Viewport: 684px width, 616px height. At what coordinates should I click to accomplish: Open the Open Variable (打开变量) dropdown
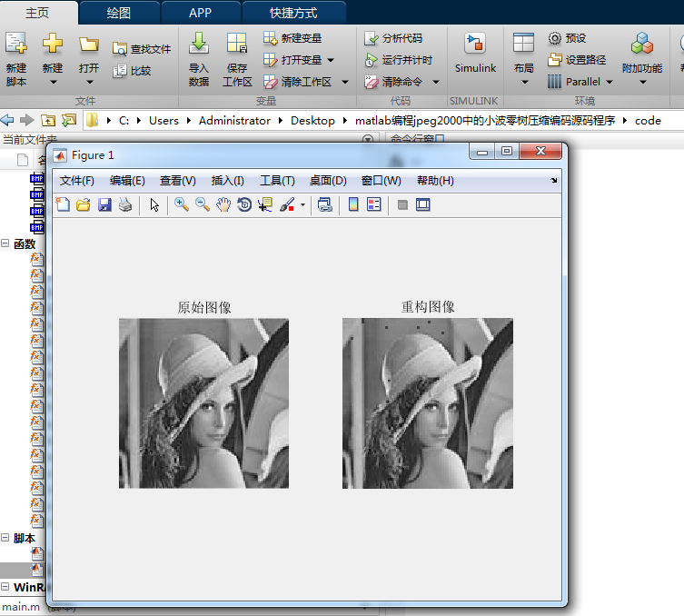331,60
